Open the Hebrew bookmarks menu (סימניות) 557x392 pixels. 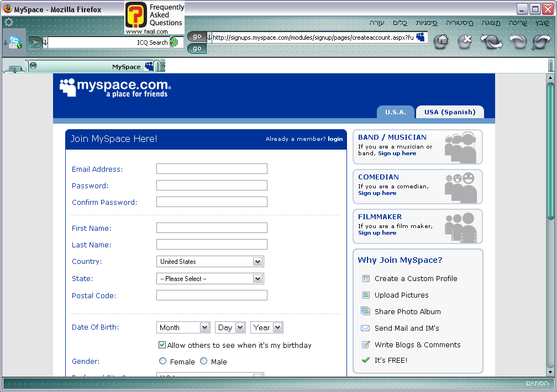tap(427, 23)
